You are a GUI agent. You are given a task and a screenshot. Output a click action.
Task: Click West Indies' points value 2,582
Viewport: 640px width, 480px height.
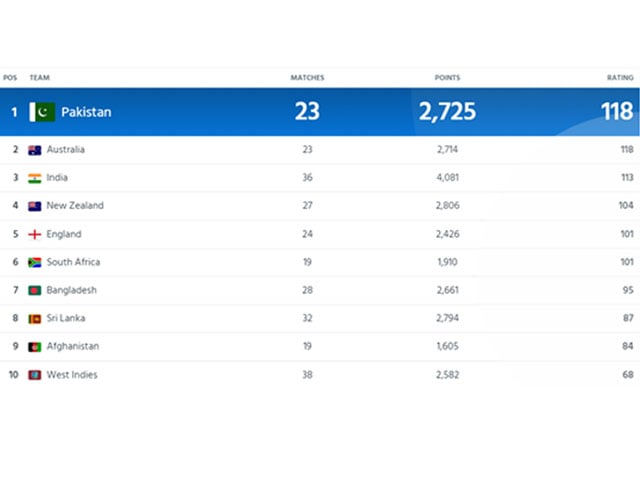click(447, 375)
